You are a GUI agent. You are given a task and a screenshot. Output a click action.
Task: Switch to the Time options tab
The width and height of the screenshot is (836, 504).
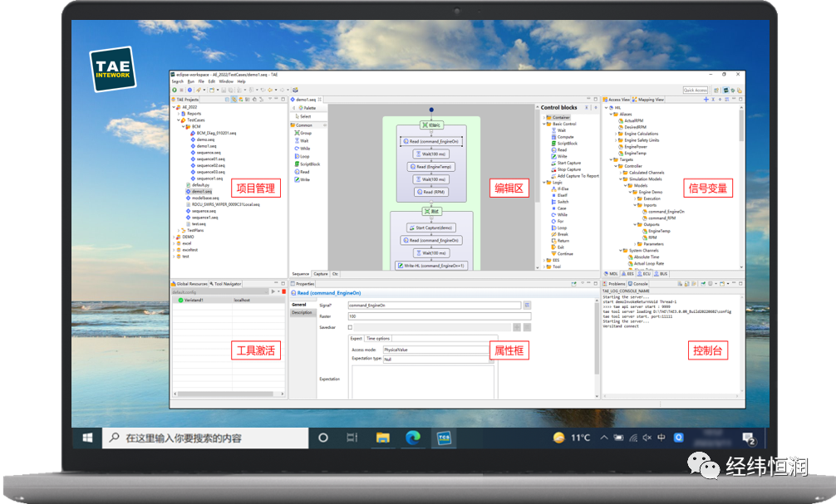[x=377, y=338]
